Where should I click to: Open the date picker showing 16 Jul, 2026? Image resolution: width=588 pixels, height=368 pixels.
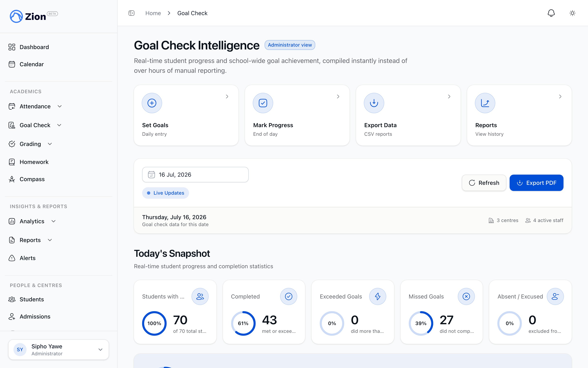(x=195, y=175)
